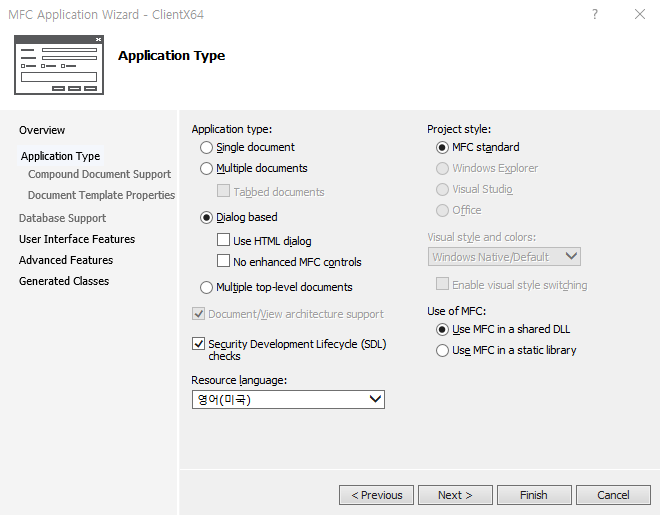The width and height of the screenshot is (660, 515).
Task: Click the 'Resource language:' label
Action: pyautogui.click(x=239, y=380)
